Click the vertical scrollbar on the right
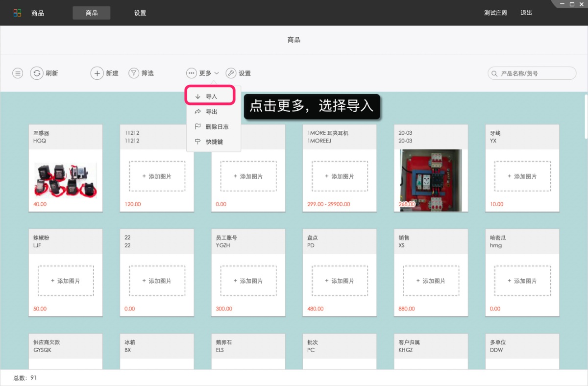 [585, 116]
